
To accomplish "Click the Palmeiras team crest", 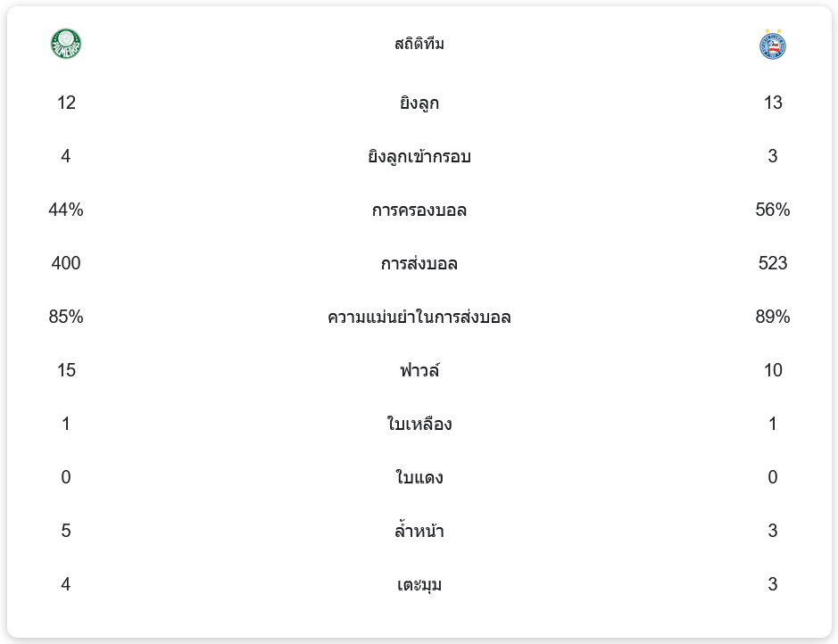I will [66, 44].
